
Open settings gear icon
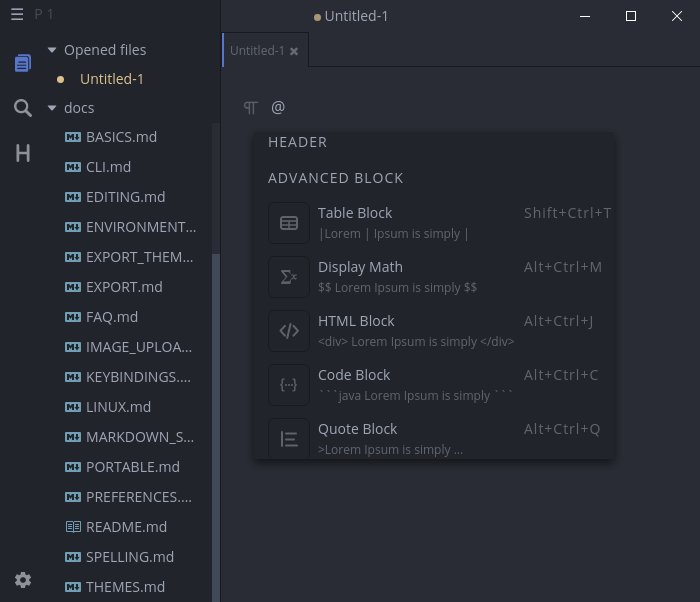pos(23,580)
